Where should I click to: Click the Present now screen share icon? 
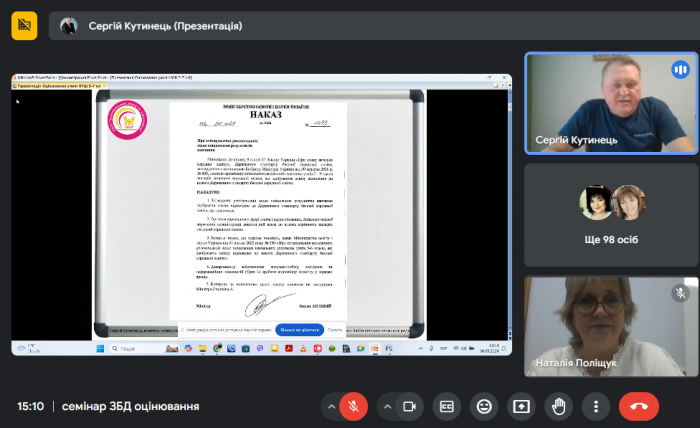[x=521, y=406]
